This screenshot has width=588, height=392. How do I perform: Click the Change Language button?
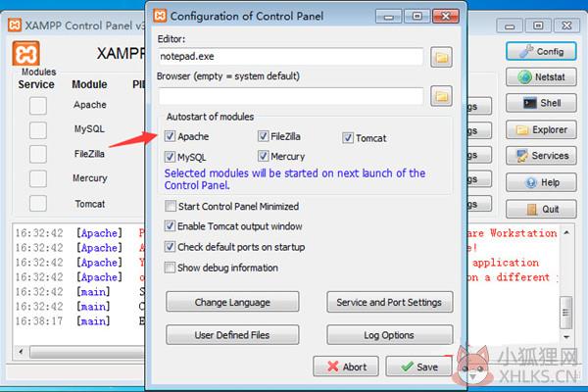(x=232, y=302)
